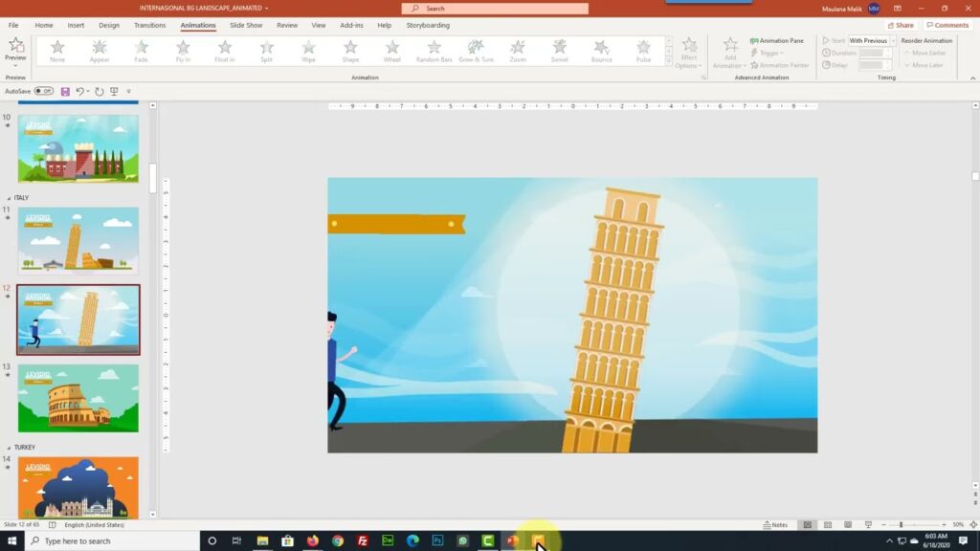Select the Pulse animation effect
Screen dimensions: 980x551
644,52
